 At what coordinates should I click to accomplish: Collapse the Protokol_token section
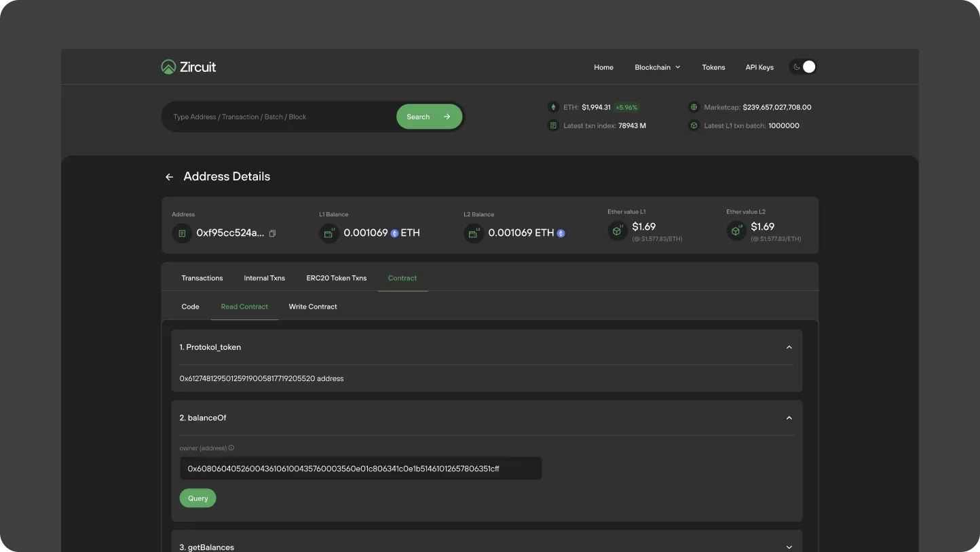tap(789, 347)
